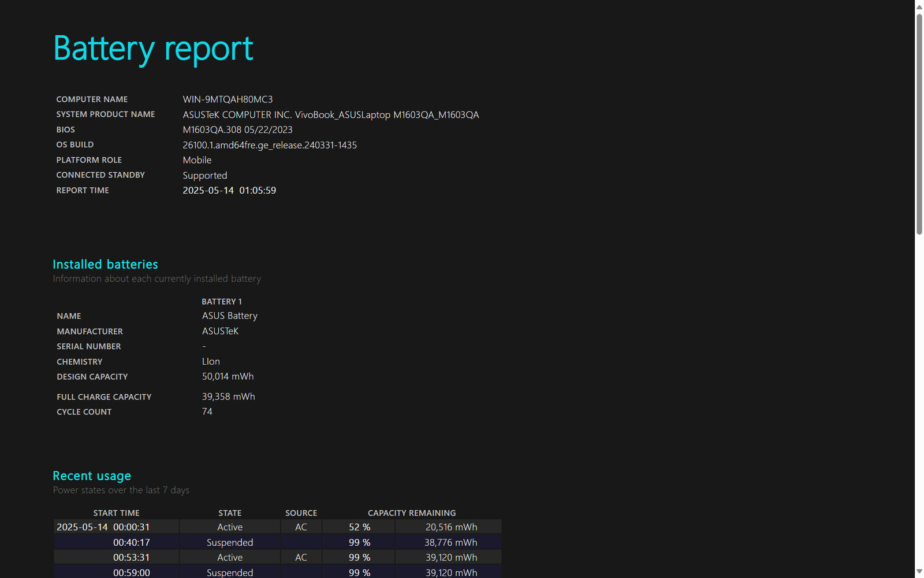Click the Battery report heading
This screenshot has height=578, width=924.
pos(153,49)
